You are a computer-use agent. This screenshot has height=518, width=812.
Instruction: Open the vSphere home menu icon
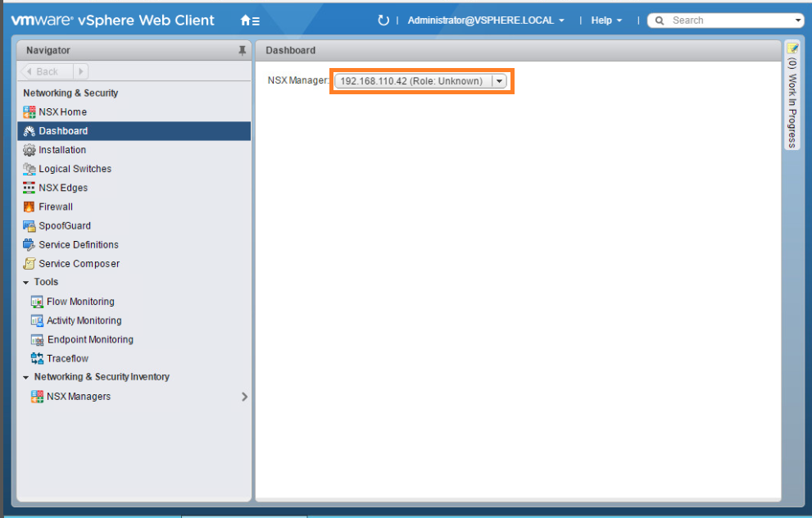click(x=250, y=20)
